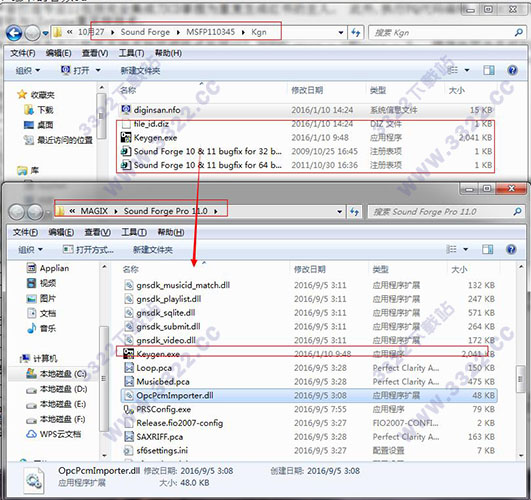This screenshot has height=500, width=531.
Task: Click the 打开 button in the Kgn window toolbar
Action: (75, 70)
